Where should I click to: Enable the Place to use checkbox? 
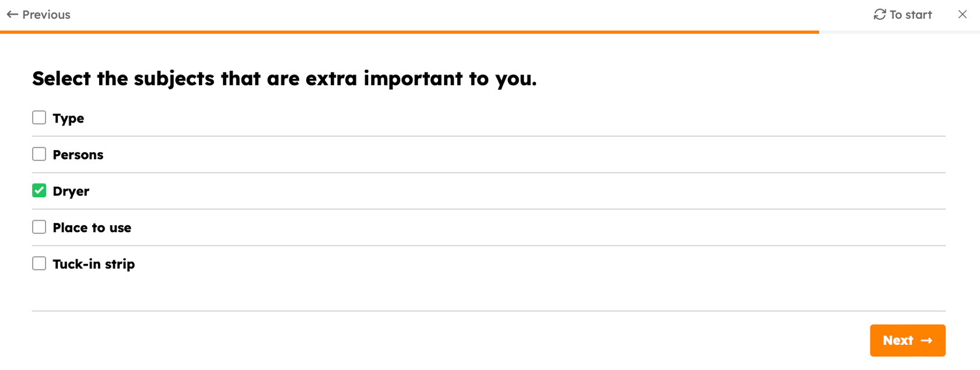[39, 227]
